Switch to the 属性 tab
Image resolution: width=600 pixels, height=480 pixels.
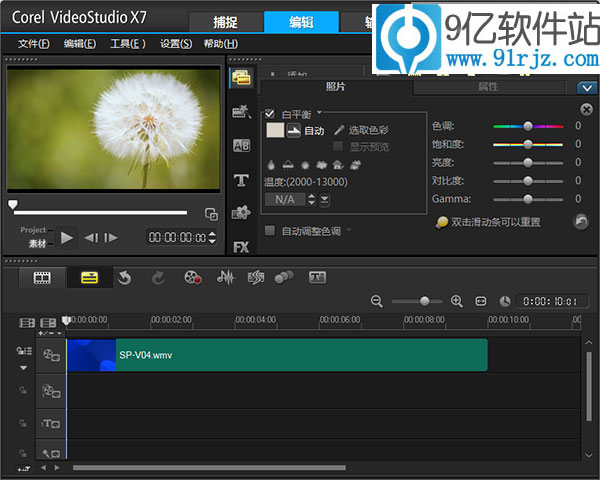tap(488, 87)
